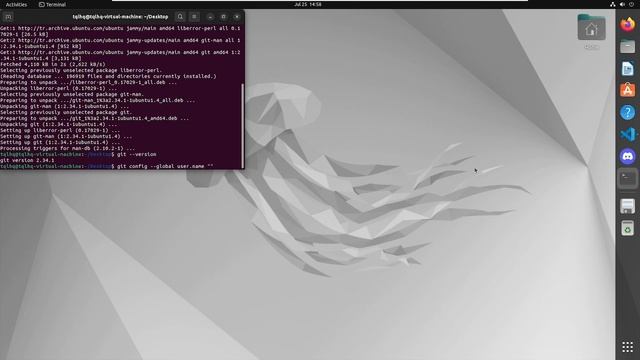Open the terminal hamburger menu
Screen dimensions: 640x360
point(194,17)
